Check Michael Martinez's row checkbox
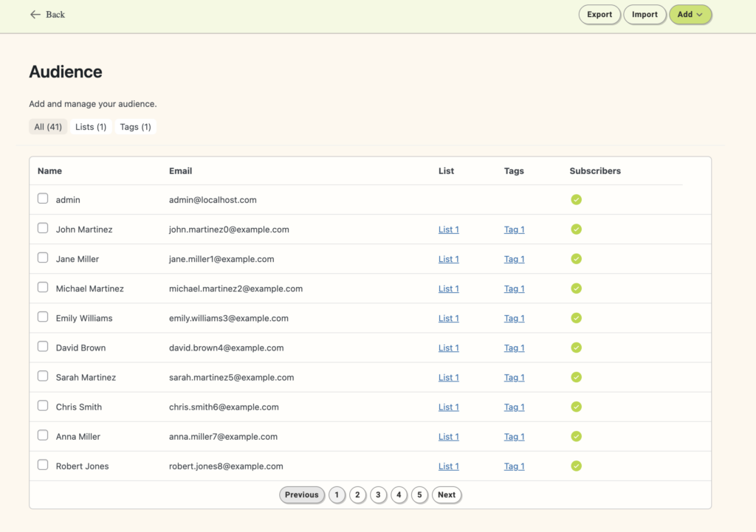 pos(42,287)
